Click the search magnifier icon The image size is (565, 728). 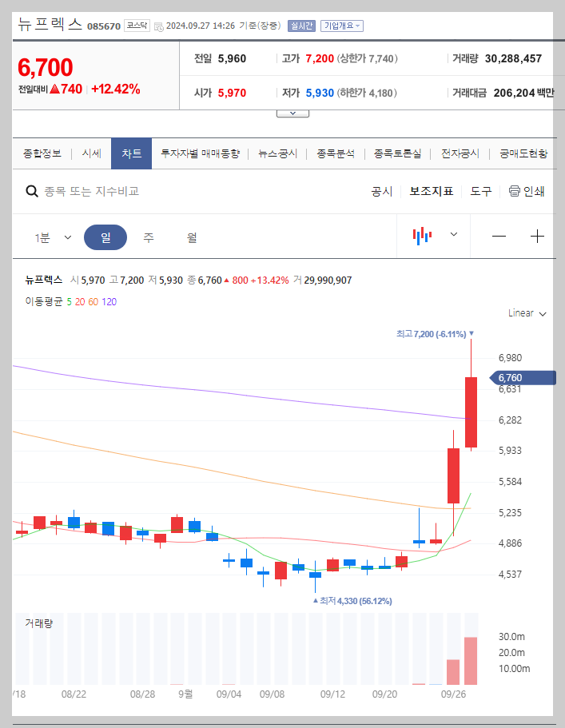click(x=32, y=191)
